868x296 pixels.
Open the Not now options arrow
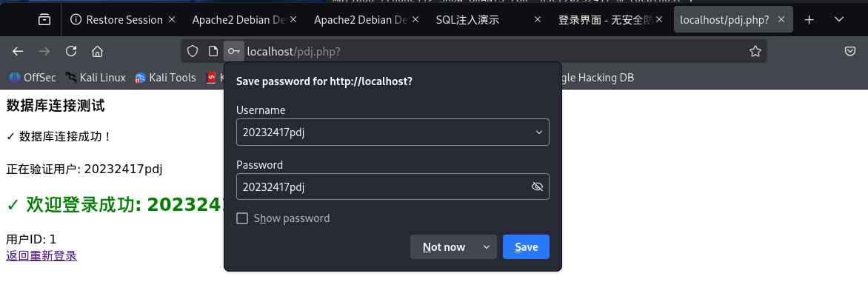[x=487, y=247]
